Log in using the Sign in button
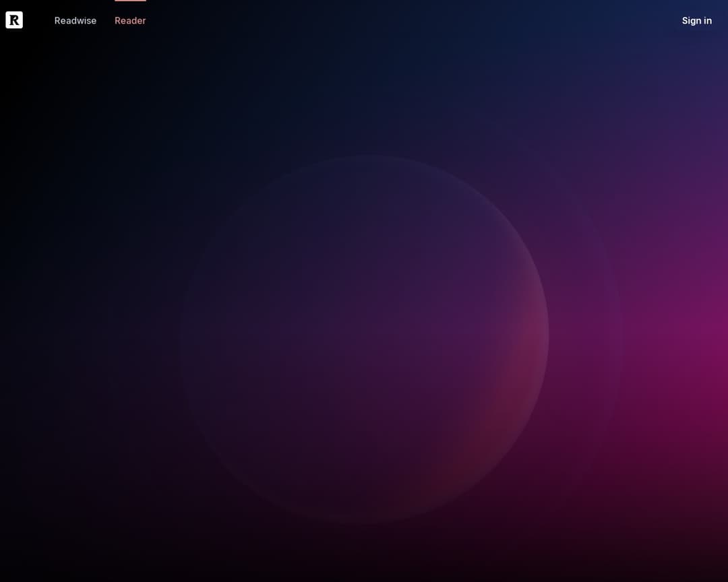The height and width of the screenshot is (582, 728). (x=696, y=21)
